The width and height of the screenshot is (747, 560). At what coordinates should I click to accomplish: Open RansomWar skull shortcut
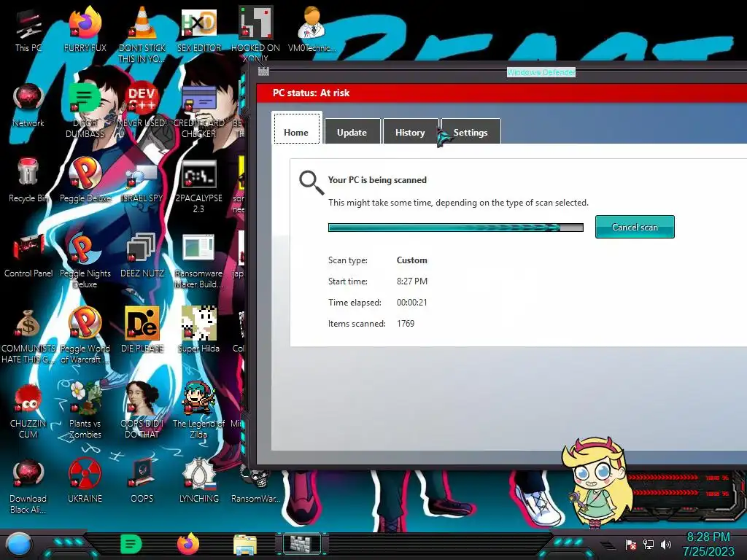pos(255,486)
